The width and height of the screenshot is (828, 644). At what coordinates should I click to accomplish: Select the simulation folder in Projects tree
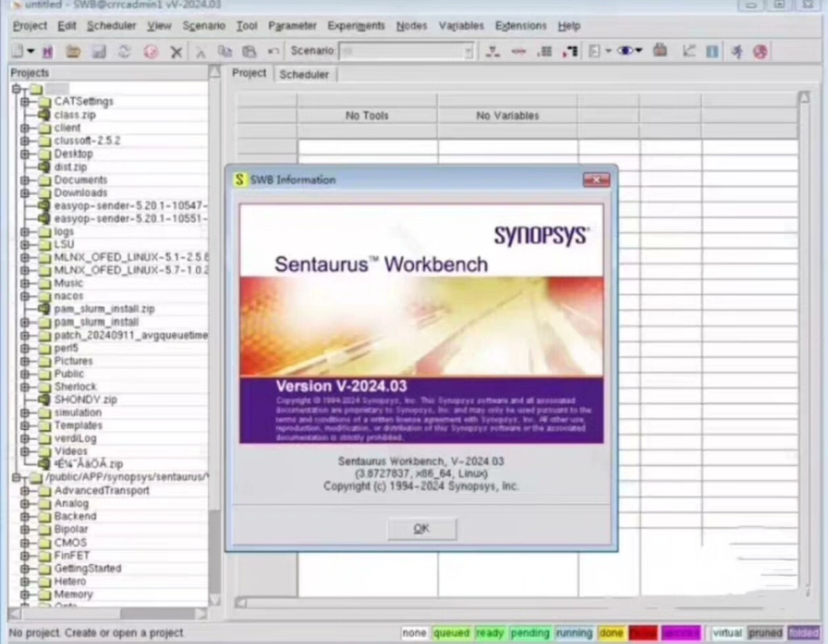tap(78, 413)
